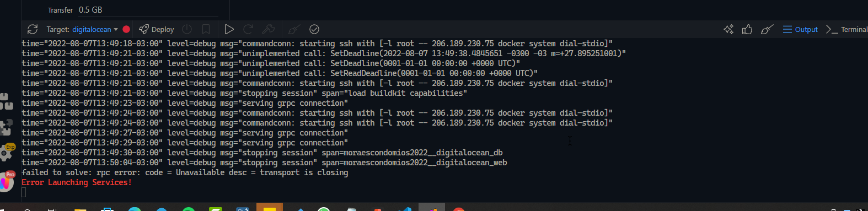
Task: Click the play (run) icon
Action: [x=229, y=29]
